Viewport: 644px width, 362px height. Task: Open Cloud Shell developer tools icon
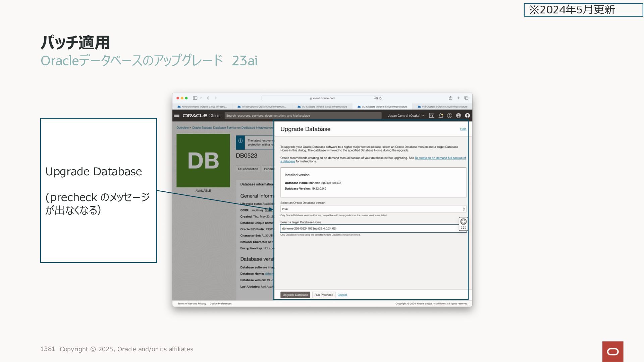[x=432, y=115]
